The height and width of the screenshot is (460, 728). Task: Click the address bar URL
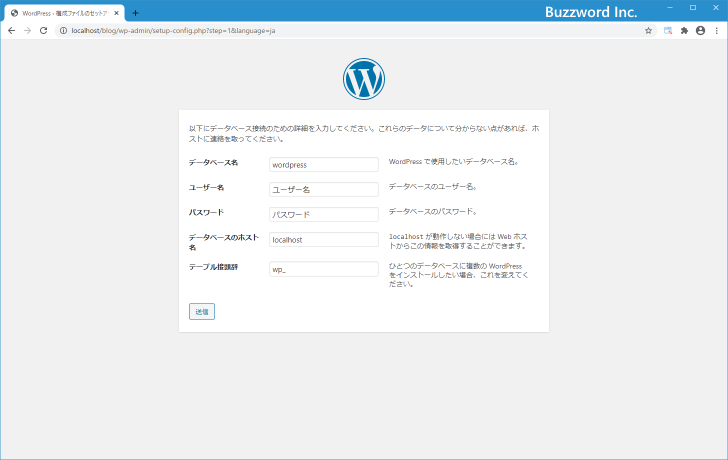(x=173, y=31)
